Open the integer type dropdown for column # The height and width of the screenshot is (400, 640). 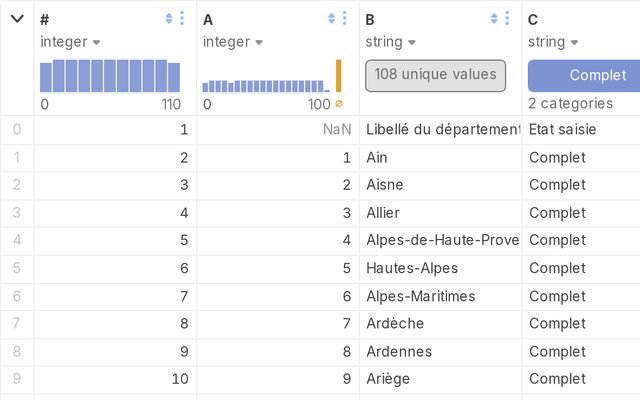[70, 42]
